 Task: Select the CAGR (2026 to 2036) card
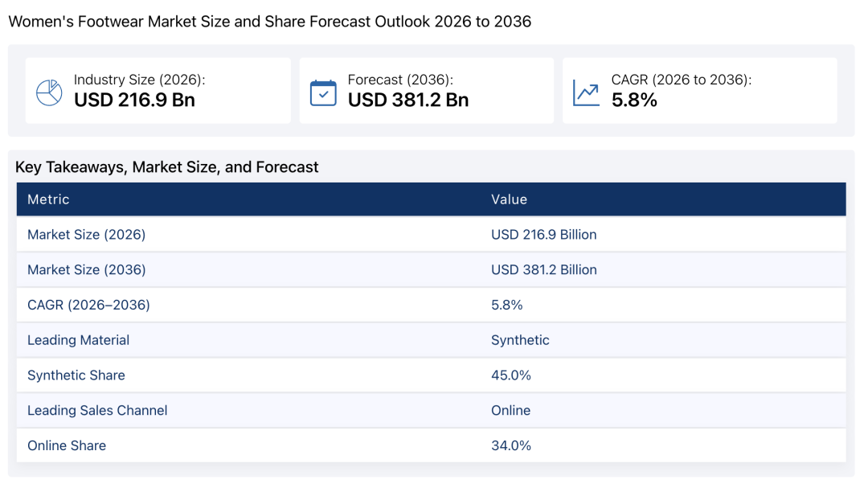click(x=700, y=91)
